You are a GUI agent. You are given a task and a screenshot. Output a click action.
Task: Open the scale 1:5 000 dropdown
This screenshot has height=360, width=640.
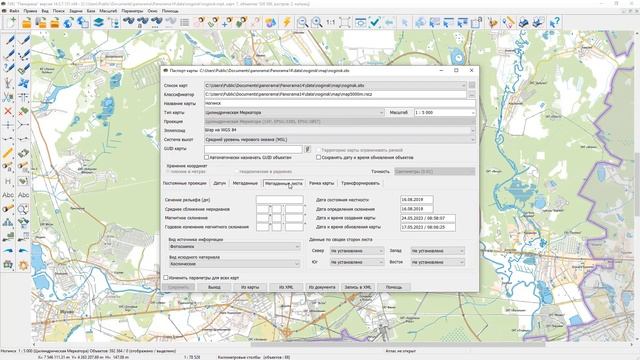click(x=473, y=113)
